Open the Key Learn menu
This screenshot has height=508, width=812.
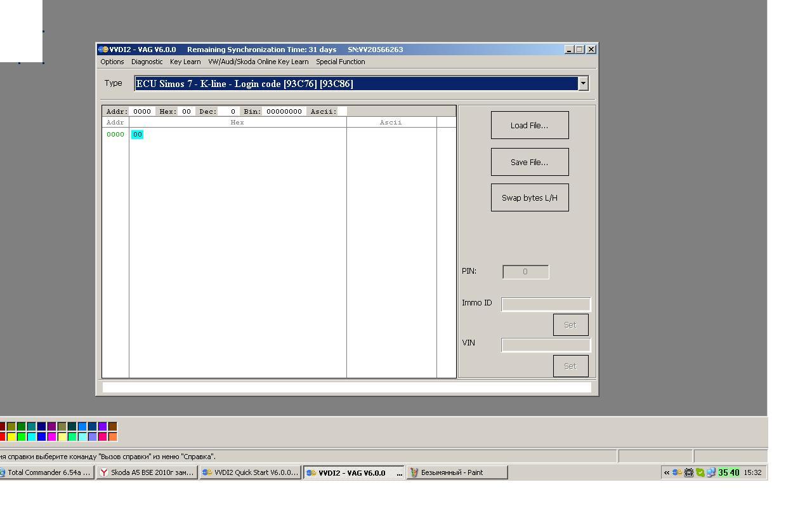click(185, 62)
